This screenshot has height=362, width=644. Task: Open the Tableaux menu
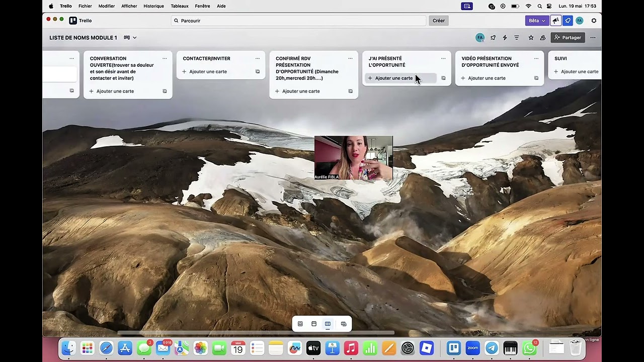[x=180, y=6]
